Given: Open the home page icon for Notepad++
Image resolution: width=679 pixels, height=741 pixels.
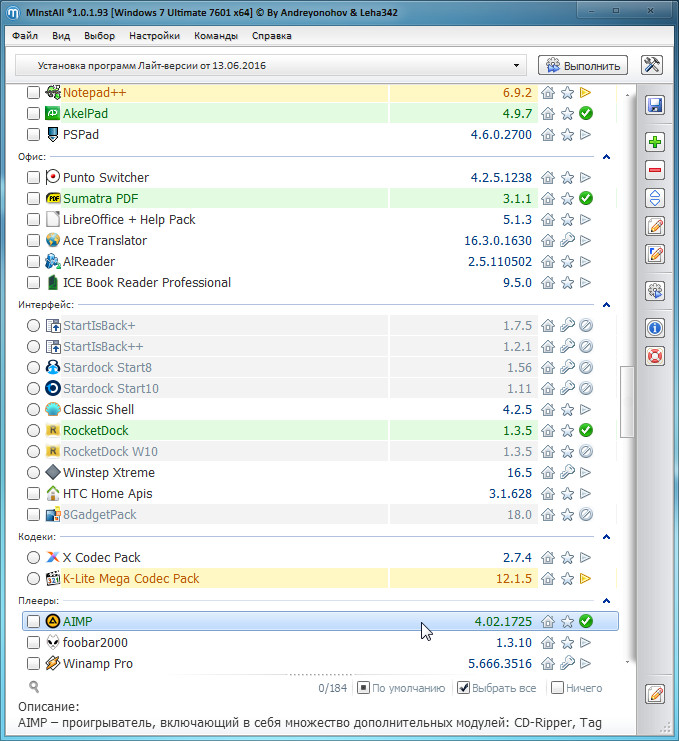Looking at the screenshot, I should coord(548,93).
